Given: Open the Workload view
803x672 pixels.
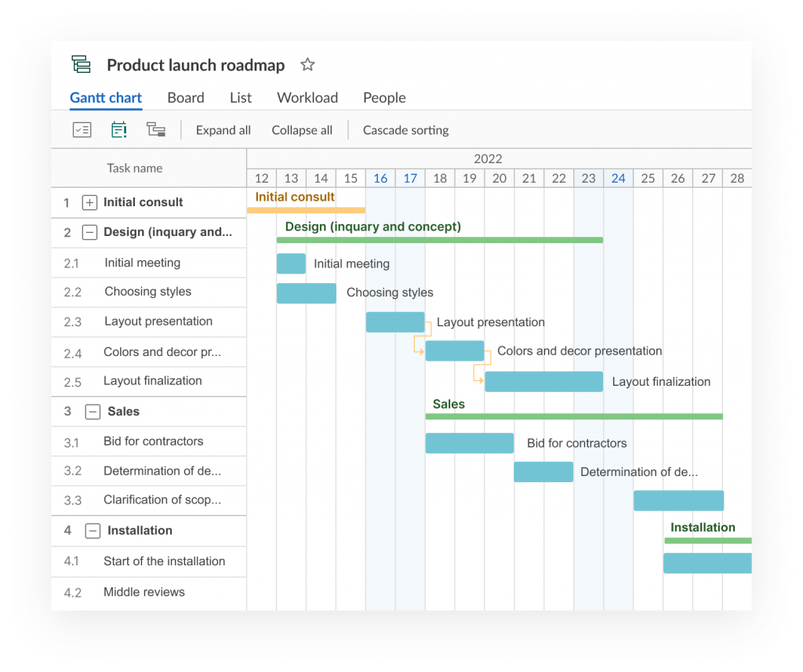Looking at the screenshot, I should coord(307,97).
